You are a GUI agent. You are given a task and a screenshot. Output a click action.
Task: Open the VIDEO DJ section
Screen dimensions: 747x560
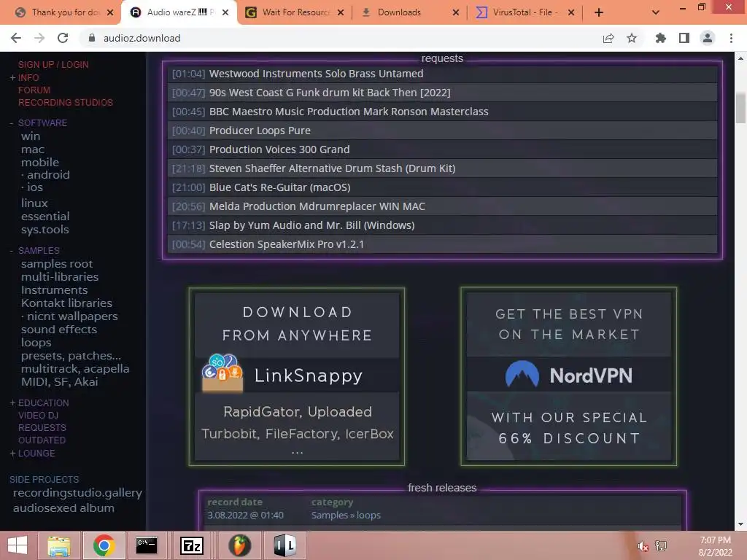tap(38, 415)
